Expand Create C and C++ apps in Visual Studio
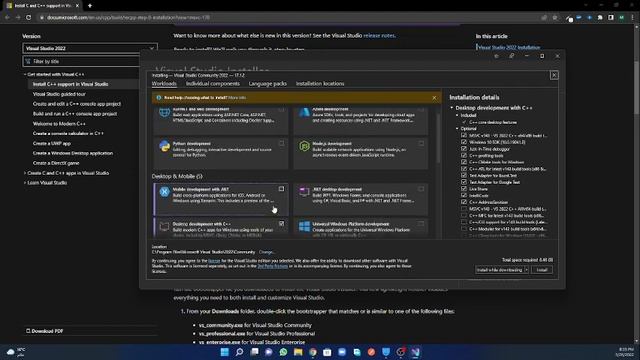The height and width of the screenshot is (360, 640). tap(25, 173)
